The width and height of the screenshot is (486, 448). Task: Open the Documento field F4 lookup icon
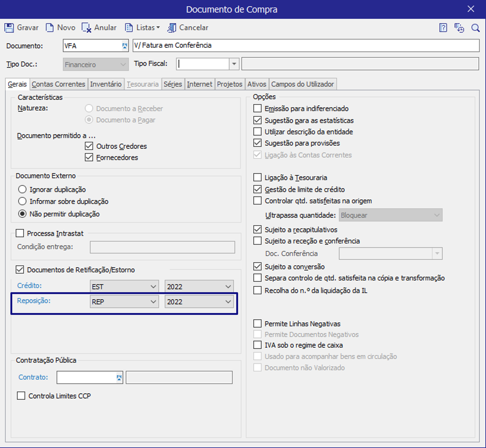tap(125, 46)
